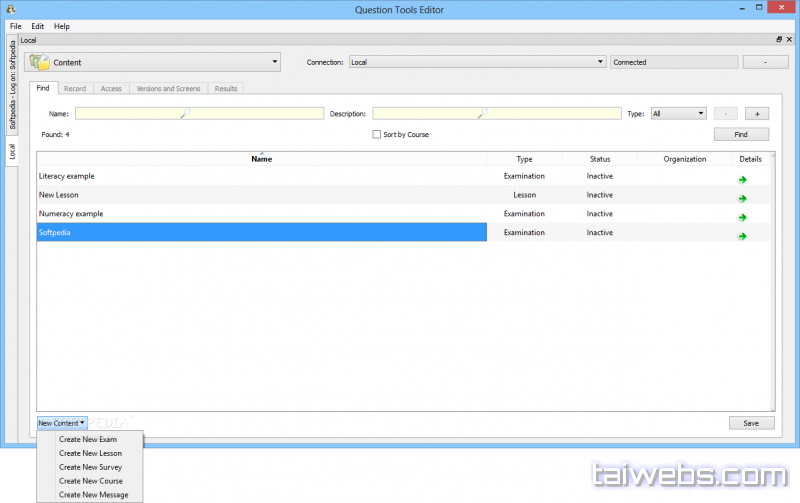The width and height of the screenshot is (800, 503).
Task: Open details arrow for Numeracy example
Action: pyautogui.click(x=743, y=218)
